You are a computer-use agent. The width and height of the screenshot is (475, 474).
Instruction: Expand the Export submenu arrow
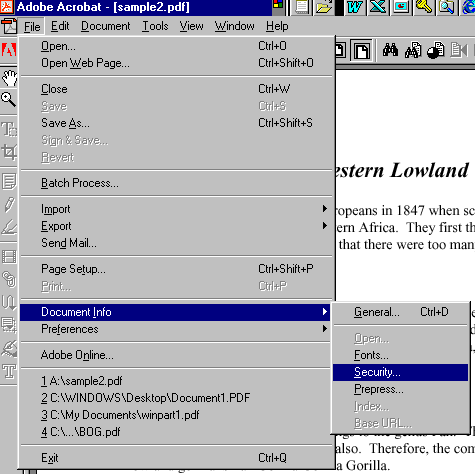[x=325, y=226]
